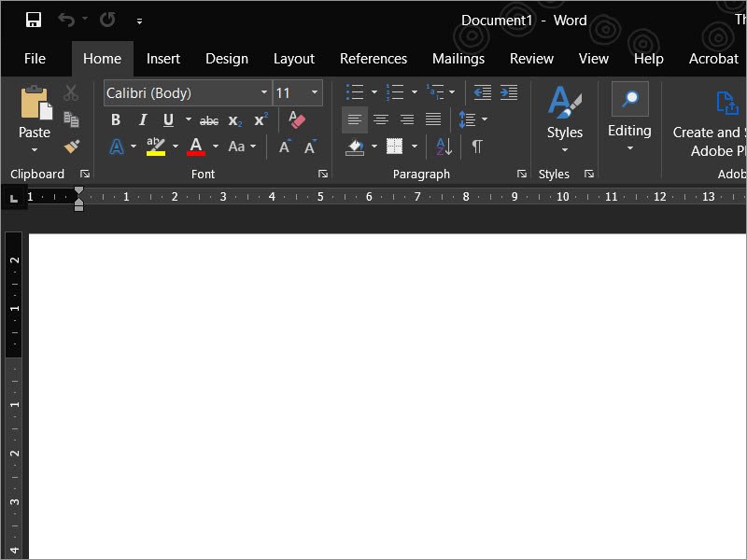Apply yellow text highlight color
Image resolution: width=747 pixels, height=560 pixels.
pyautogui.click(x=156, y=147)
